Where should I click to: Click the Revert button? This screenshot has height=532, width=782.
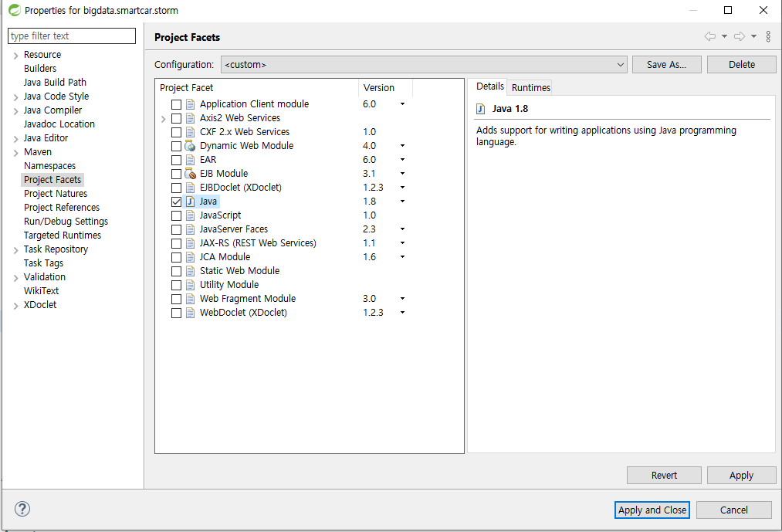[664, 475]
